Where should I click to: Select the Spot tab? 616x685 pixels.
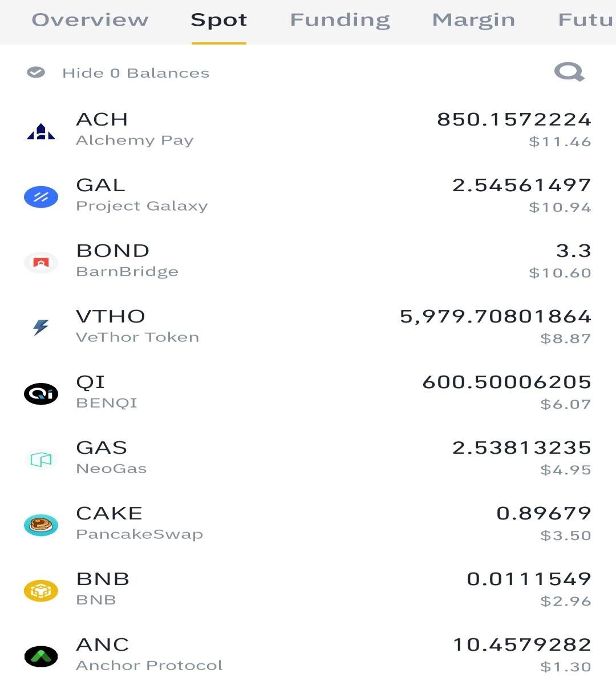(x=219, y=20)
